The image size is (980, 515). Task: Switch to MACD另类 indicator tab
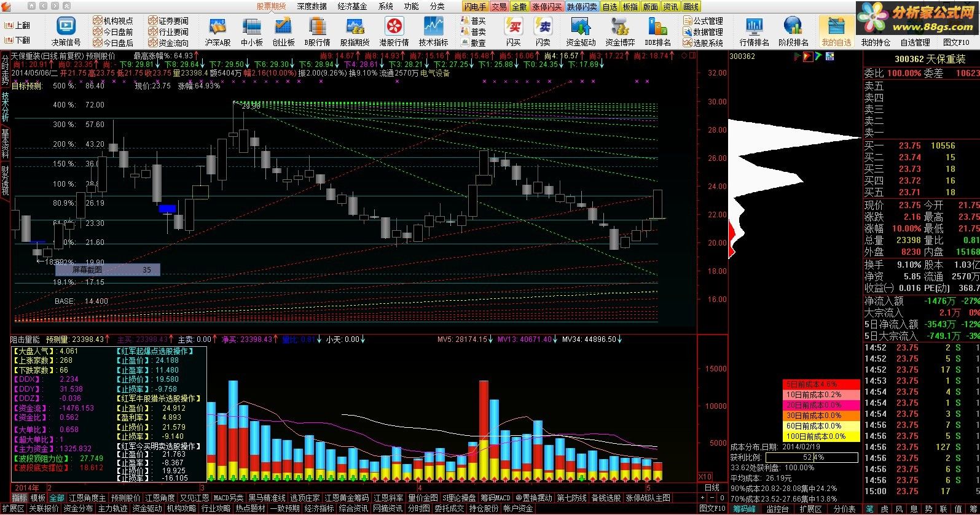[x=229, y=498]
